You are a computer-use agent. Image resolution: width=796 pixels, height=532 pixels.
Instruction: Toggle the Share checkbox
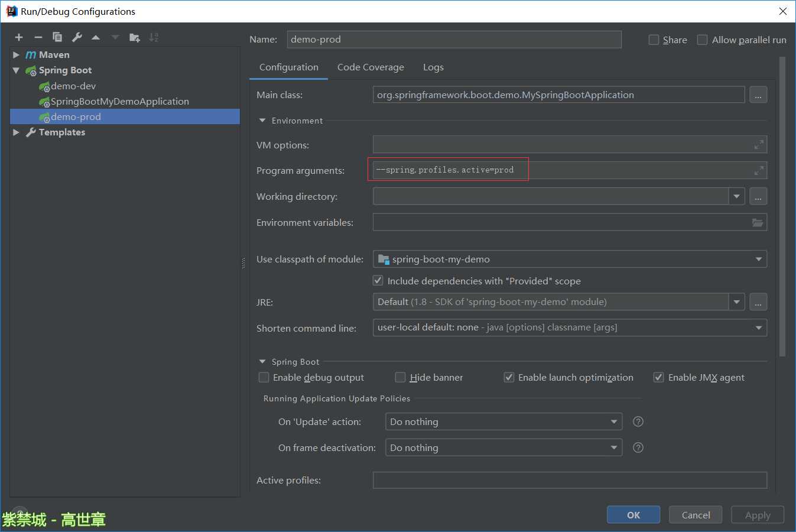(x=654, y=40)
